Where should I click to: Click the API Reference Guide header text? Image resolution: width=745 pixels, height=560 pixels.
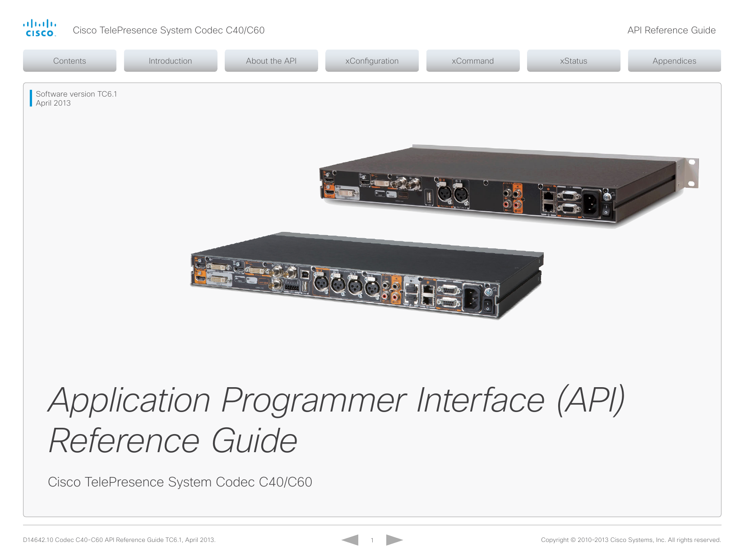pos(671,30)
